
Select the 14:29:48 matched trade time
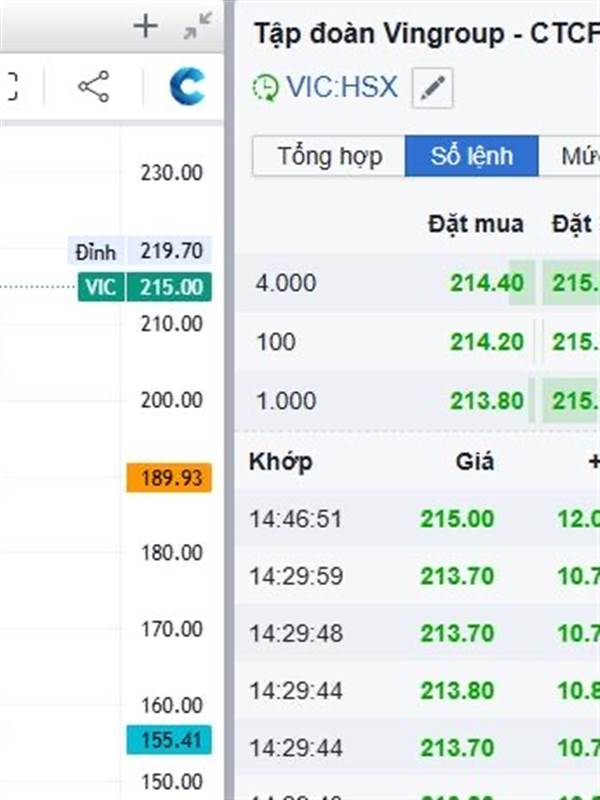(295, 634)
